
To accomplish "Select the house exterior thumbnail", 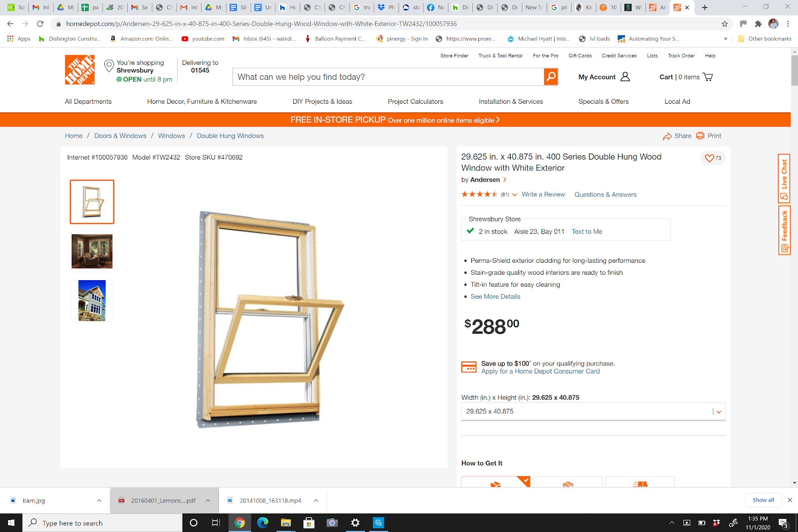I will (92, 300).
